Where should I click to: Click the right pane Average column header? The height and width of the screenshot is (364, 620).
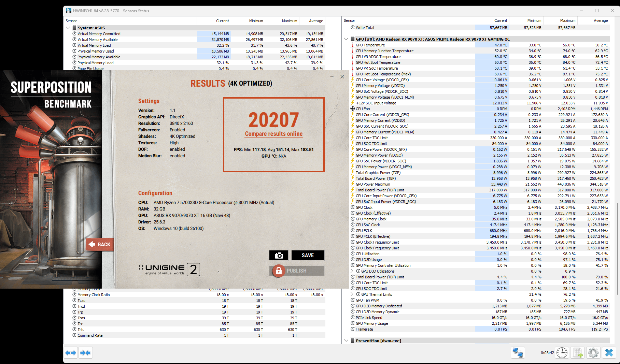point(593,20)
